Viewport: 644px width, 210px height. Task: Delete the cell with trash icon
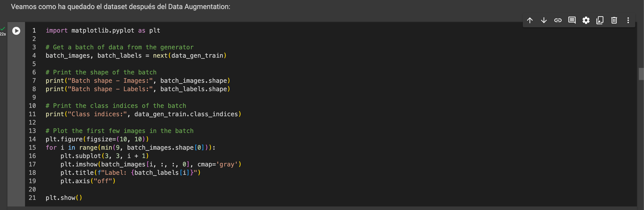(x=614, y=20)
